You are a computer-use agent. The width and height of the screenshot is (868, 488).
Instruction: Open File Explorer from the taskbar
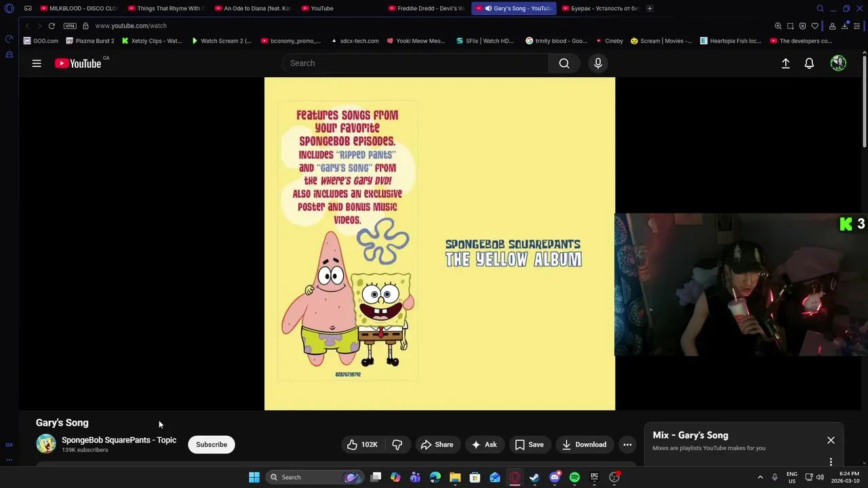pos(455,477)
